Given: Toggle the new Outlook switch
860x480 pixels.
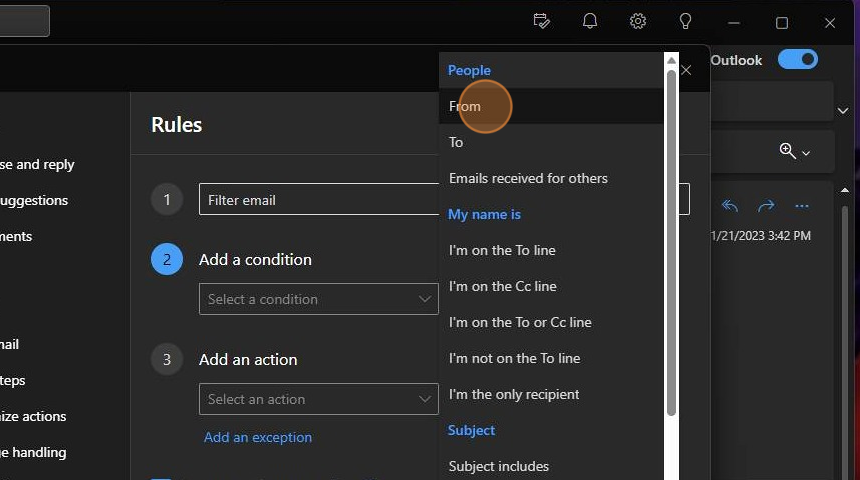Looking at the screenshot, I should point(798,60).
